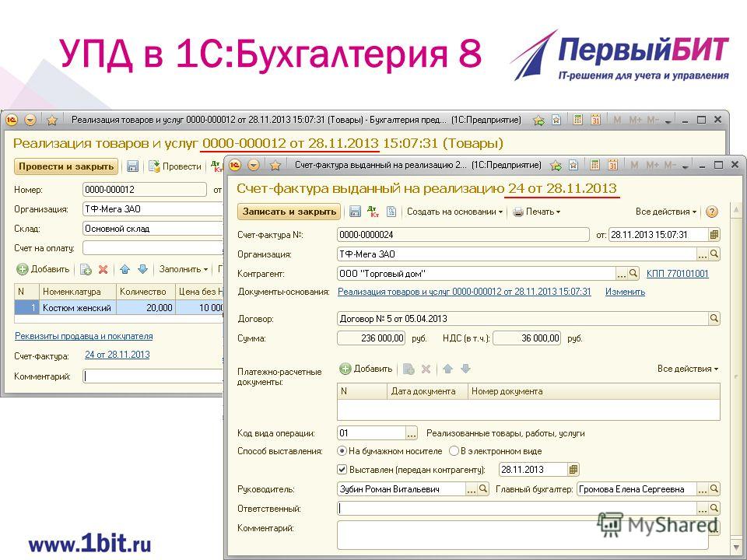Toggle 'Выставлен (передан контрагенту)' checkbox

click(x=342, y=470)
